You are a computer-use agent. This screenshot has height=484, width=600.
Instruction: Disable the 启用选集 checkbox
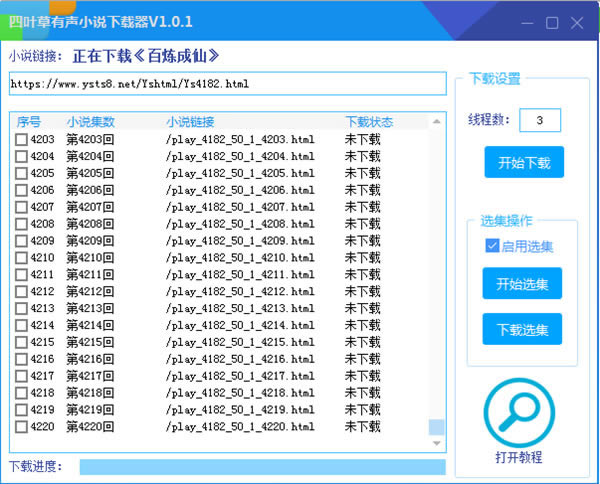coord(492,246)
